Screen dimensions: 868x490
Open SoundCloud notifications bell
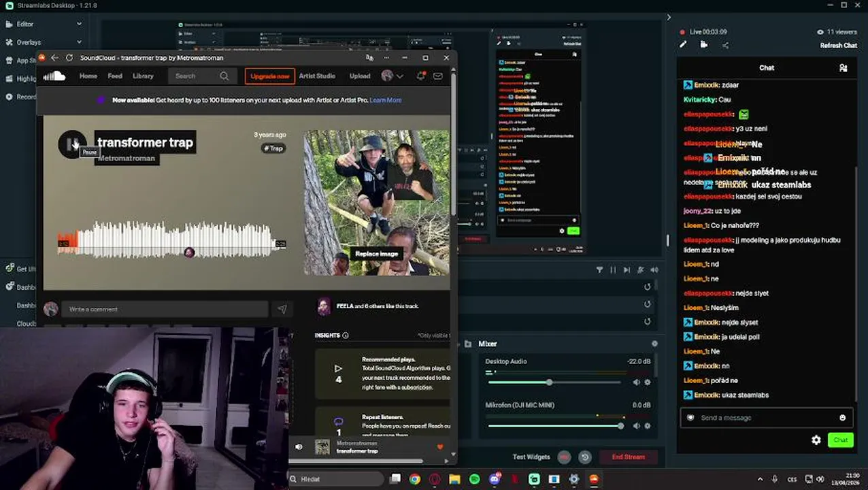pos(420,76)
